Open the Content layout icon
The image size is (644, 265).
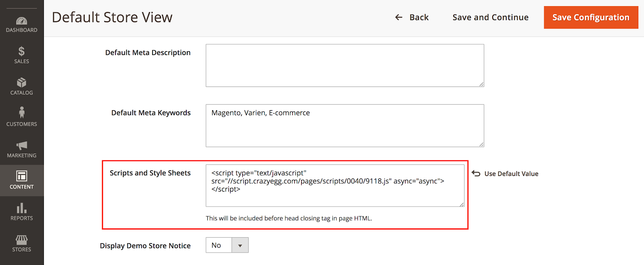(x=22, y=176)
